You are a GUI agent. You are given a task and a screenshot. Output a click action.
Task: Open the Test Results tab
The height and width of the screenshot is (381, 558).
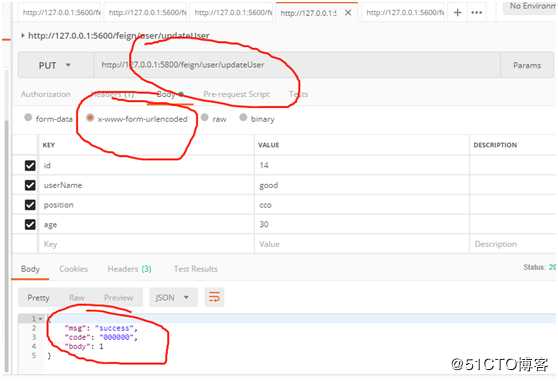(x=196, y=269)
